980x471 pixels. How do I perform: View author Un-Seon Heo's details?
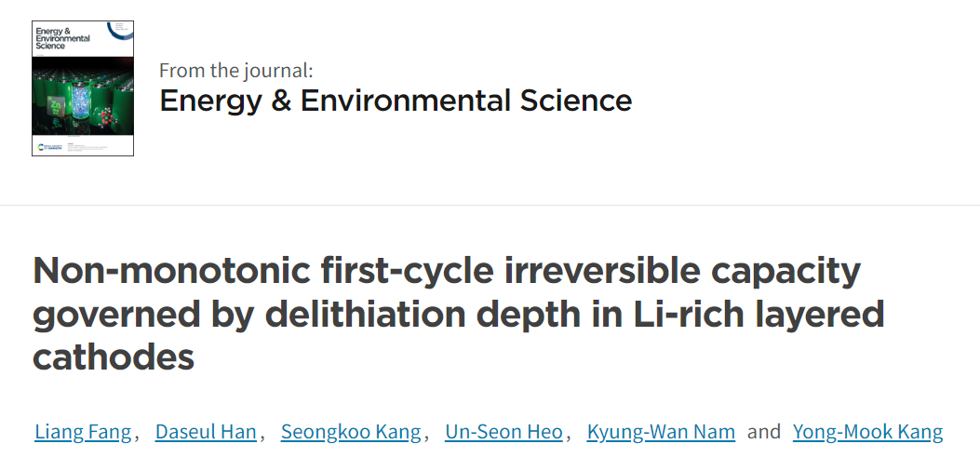pyautogui.click(x=503, y=432)
